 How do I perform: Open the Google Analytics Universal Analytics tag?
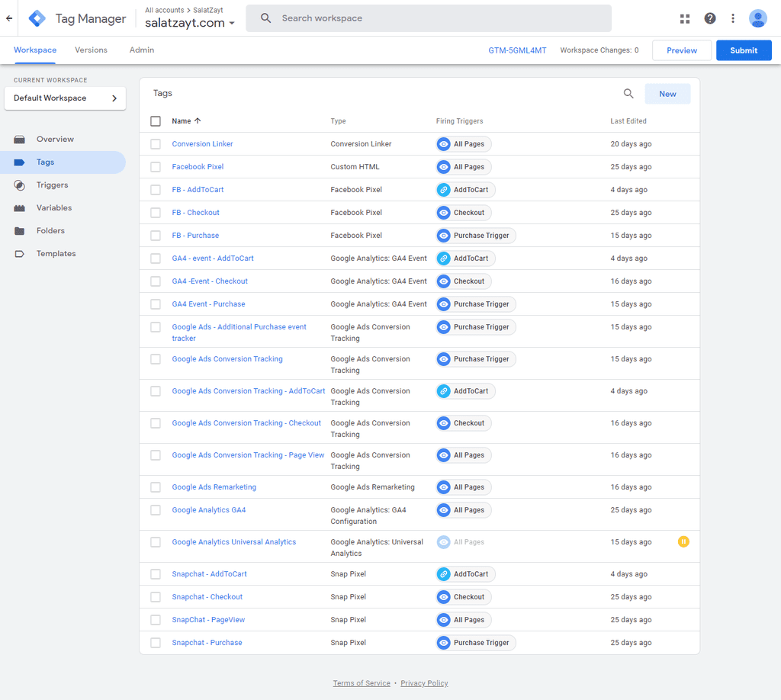pyautogui.click(x=233, y=542)
